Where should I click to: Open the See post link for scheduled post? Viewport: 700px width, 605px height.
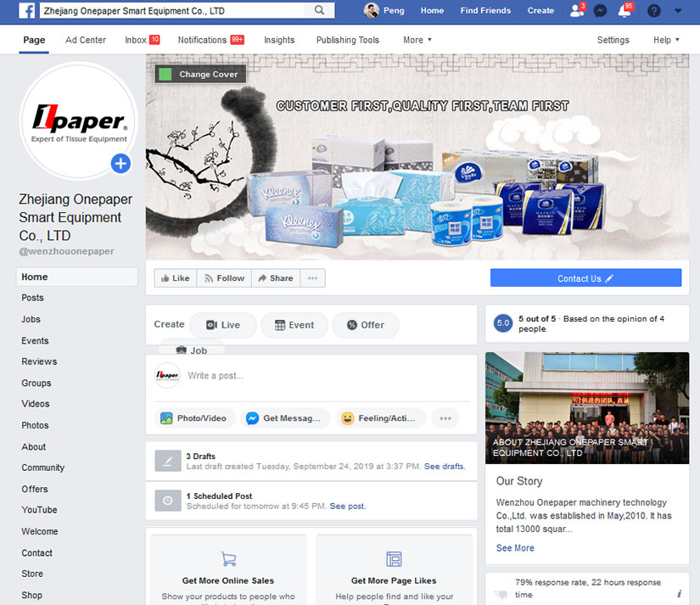(347, 506)
